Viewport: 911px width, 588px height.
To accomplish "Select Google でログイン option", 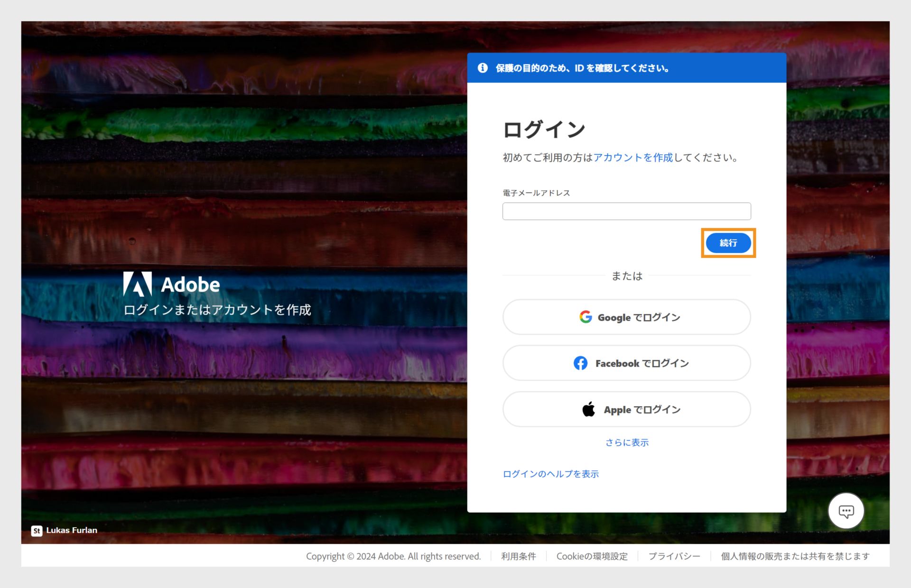I will (x=626, y=317).
